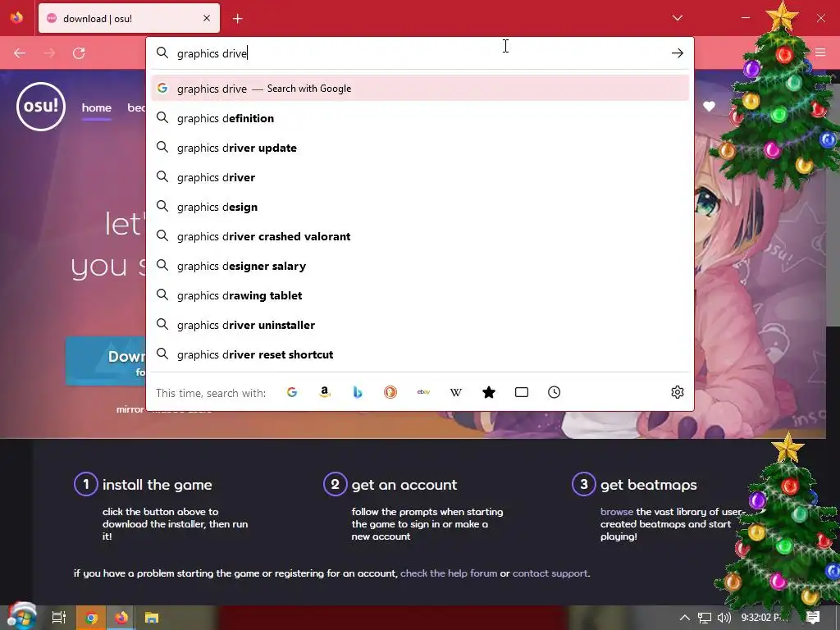Image resolution: width=840 pixels, height=630 pixels.
Task: Select 'graphics drive — Search with Google' suggestion
Action: pyautogui.click(x=420, y=89)
